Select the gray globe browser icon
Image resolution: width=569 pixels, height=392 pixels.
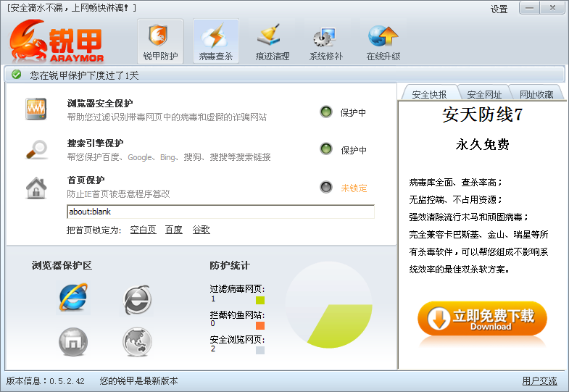(137, 342)
